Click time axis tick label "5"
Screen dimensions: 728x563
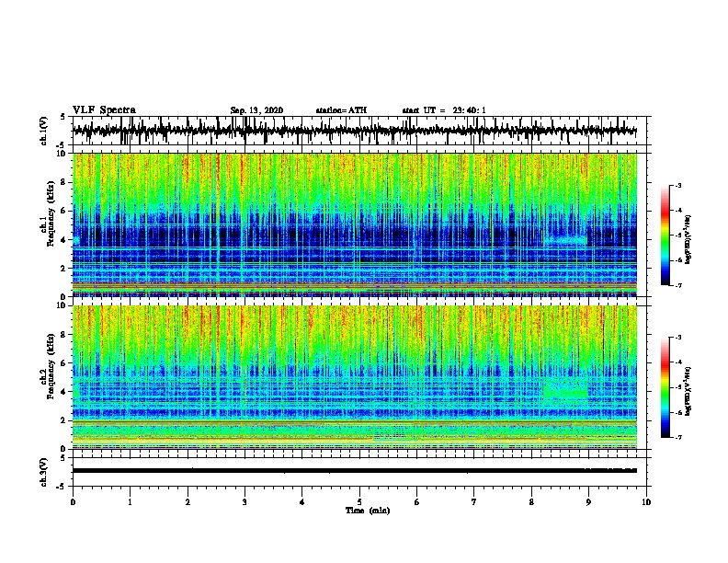[359, 502]
